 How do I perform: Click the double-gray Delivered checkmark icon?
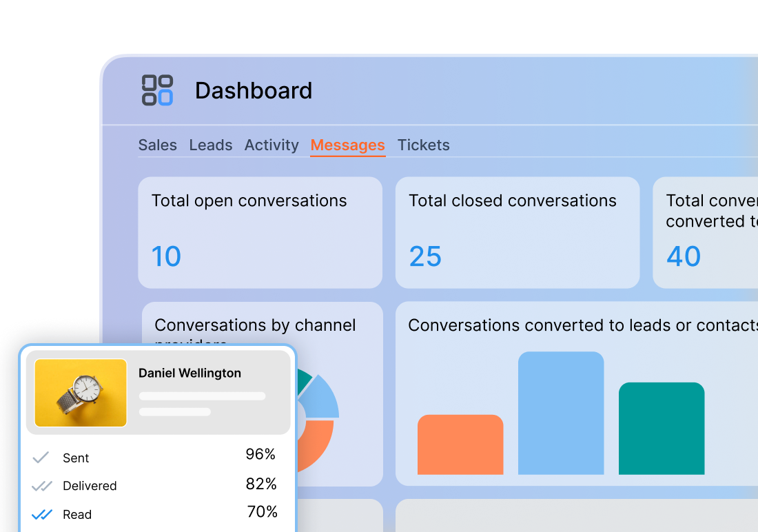coord(43,485)
